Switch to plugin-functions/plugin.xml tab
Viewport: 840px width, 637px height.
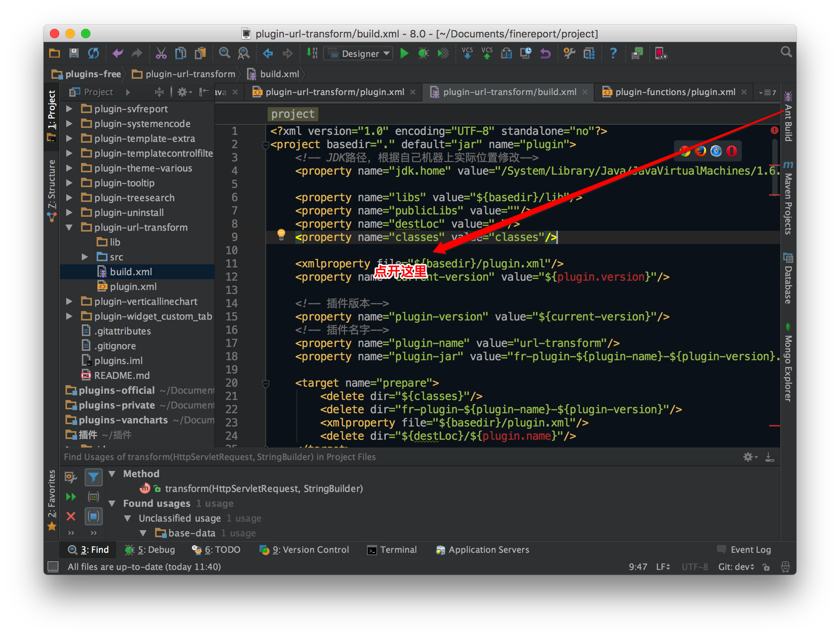point(674,92)
